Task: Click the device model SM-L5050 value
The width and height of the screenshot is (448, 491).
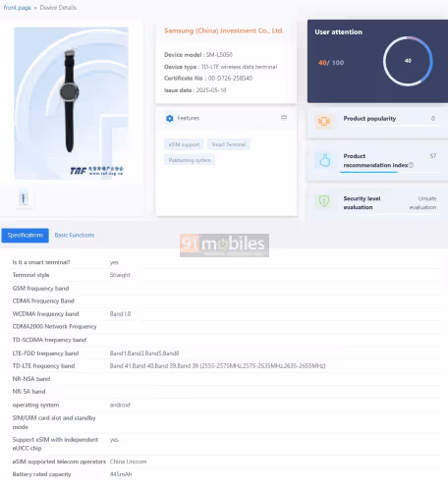Action: click(x=219, y=55)
